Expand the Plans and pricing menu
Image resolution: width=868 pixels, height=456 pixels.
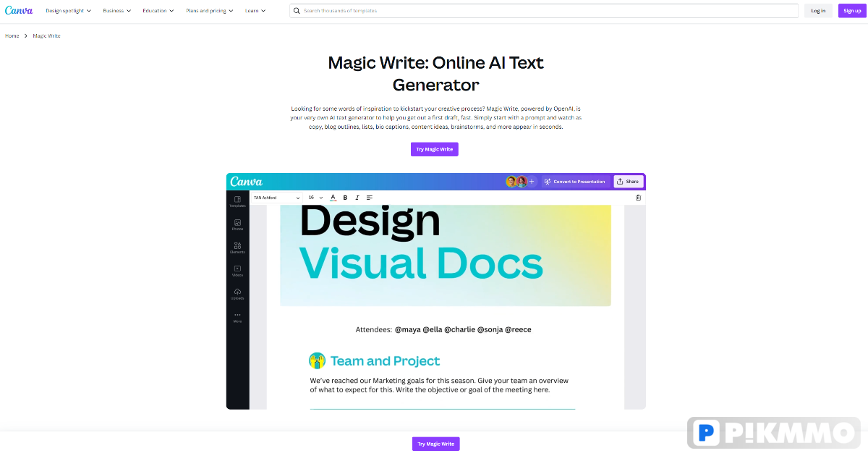pos(210,11)
